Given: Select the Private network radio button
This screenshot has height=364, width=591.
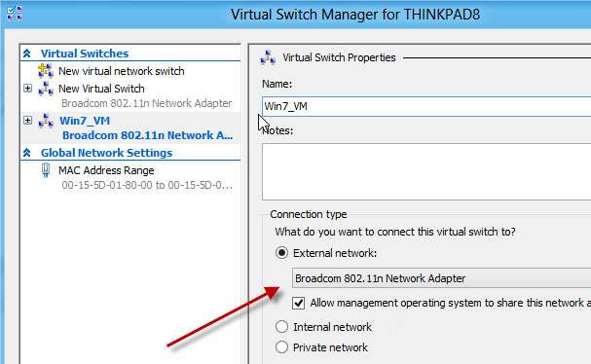Looking at the screenshot, I should (282, 346).
